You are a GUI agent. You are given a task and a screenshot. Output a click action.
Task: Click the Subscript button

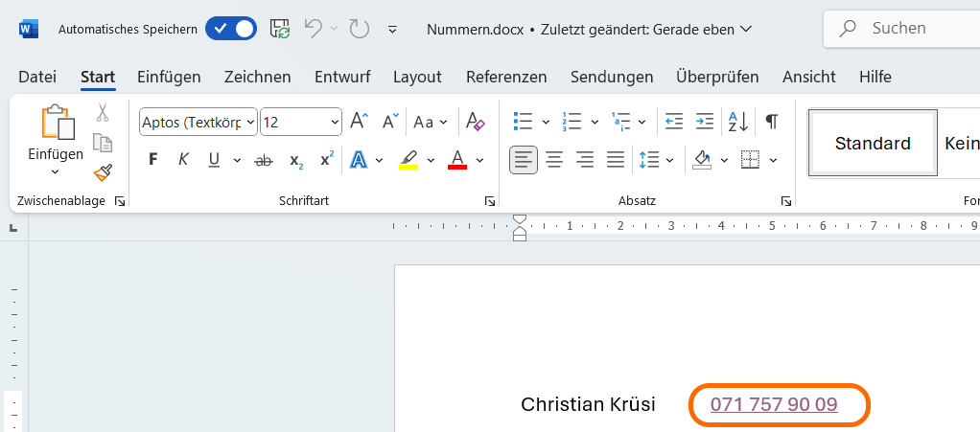coord(296,160)
